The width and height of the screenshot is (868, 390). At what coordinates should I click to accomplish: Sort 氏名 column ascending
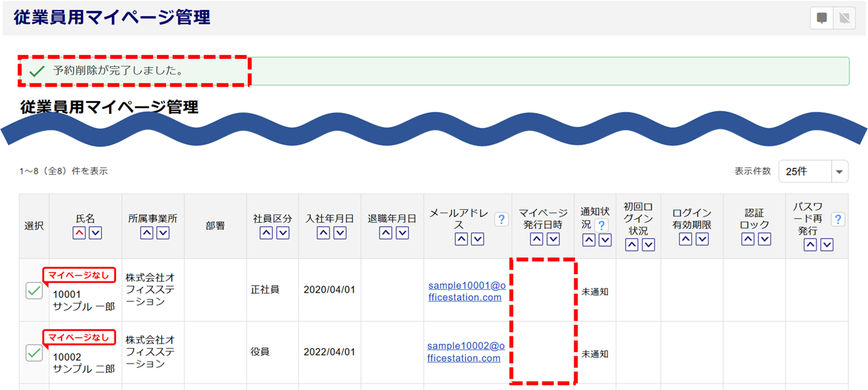click(x=79, y=233)
